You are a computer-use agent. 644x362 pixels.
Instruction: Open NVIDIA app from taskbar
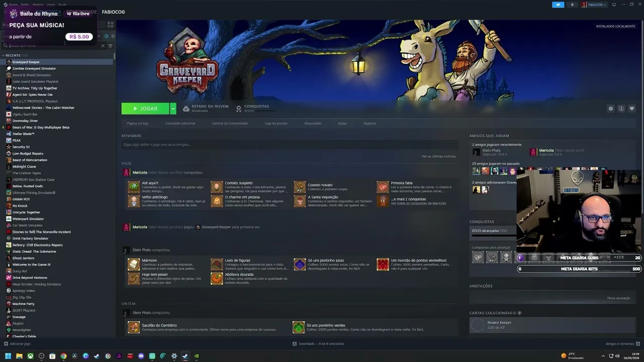[x=196, y=356]
